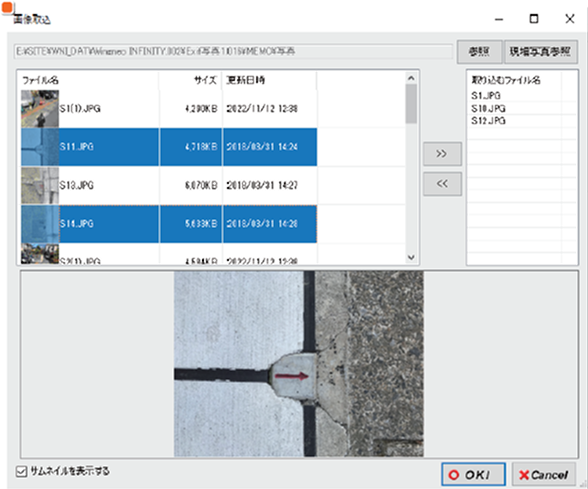Image resolution: width=588 pixels, height=489 pixels.
Task: Add selected files with the >> button
Action: click(x=442, y=154)
